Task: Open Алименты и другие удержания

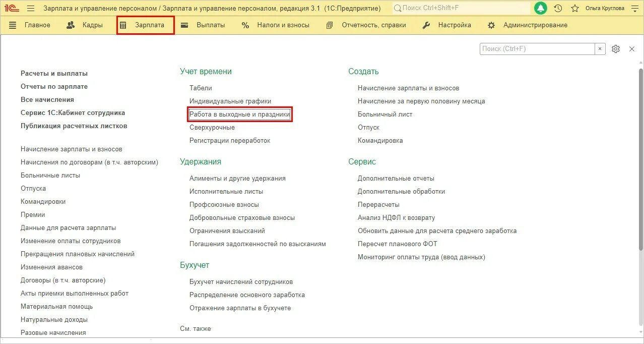Action: [x=237, y=179]
